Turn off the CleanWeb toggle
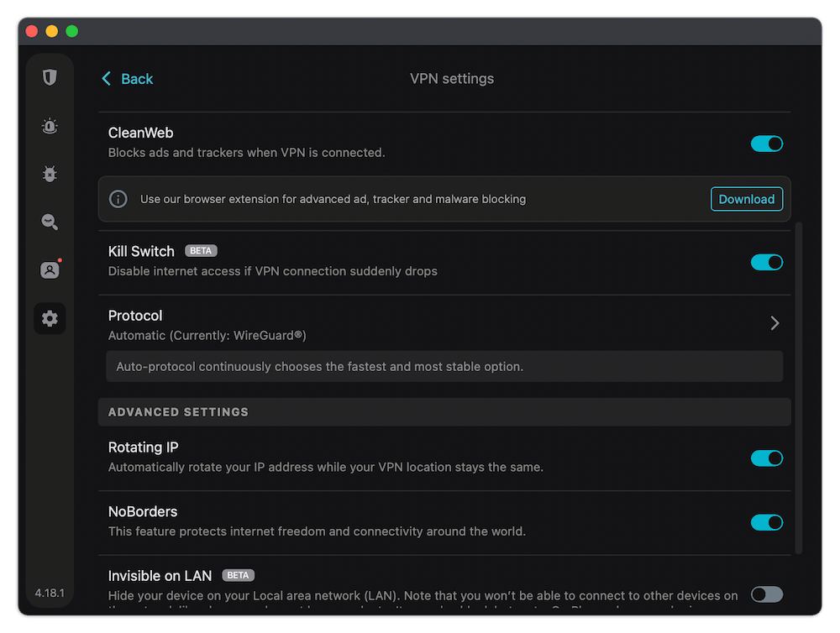The height and width of the screenshot is (633, 840). point(766,144)
